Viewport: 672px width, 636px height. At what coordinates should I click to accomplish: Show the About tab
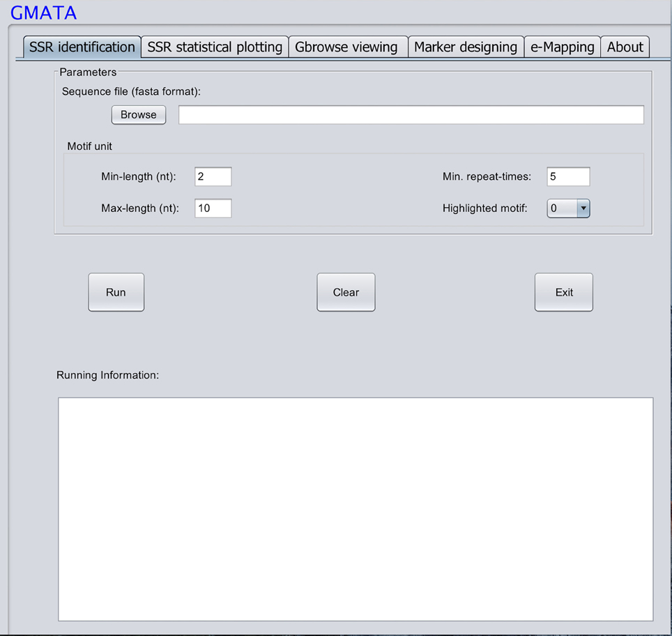click(x=625, y=47)
